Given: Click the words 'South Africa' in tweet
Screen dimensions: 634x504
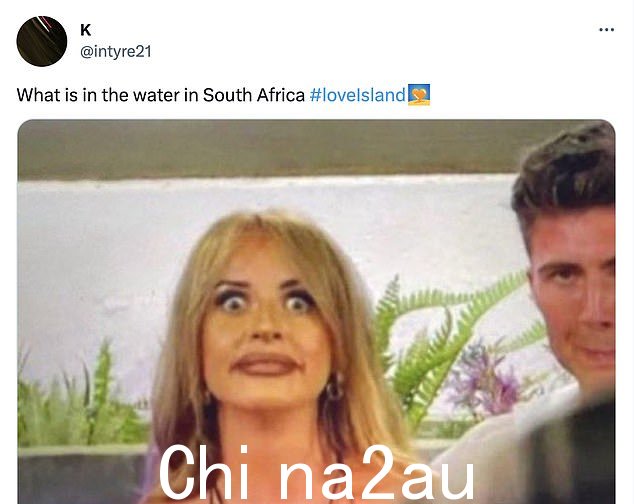Looking at the screenshot, I should (254, 95).
